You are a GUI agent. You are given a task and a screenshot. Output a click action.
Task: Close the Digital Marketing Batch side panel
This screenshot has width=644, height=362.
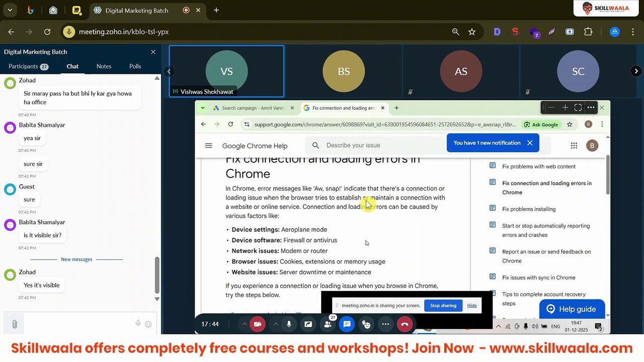[x=153, y=52]
